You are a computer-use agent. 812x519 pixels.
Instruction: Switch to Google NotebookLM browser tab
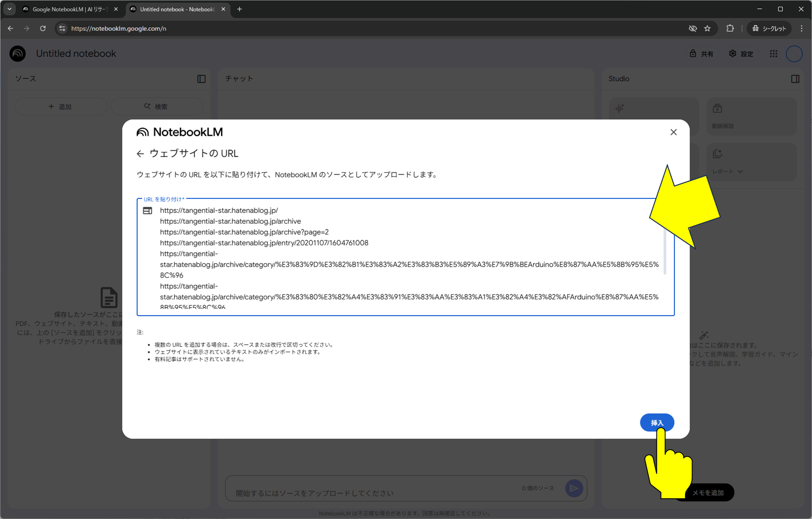70,9
